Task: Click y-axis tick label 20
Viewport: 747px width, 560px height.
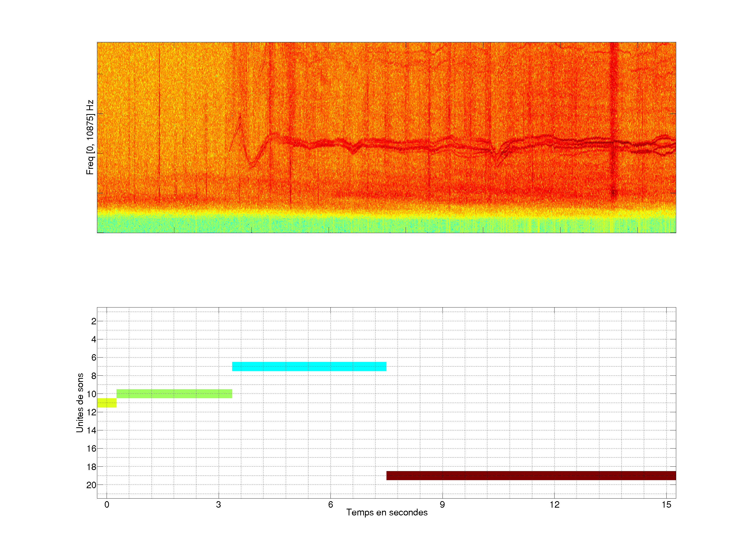Action: point(91,485)
